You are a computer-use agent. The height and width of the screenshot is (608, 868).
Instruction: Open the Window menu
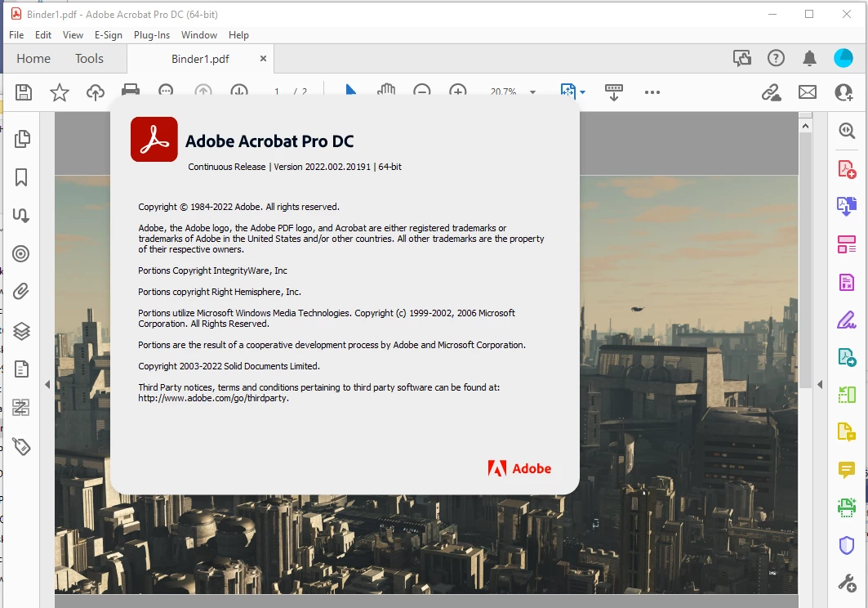199,35
